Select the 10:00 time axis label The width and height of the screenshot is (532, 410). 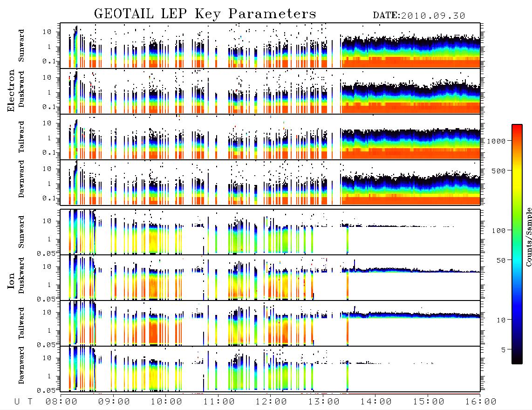click(166, 402)
